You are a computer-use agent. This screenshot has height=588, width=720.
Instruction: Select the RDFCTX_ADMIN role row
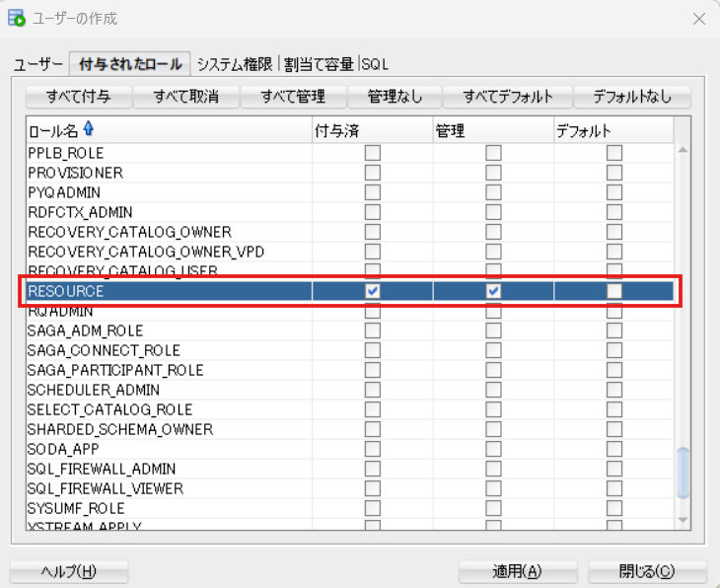[350, 212]
